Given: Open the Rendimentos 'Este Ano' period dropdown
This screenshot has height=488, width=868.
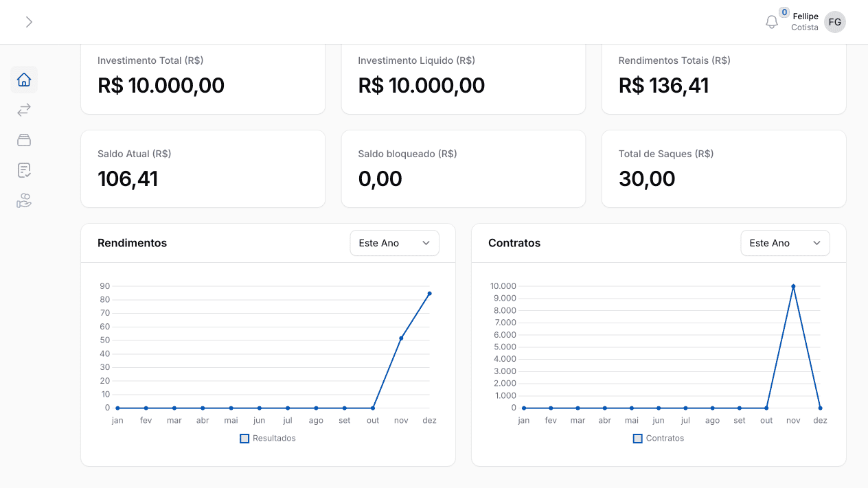Looking at the screenshot, I should click(394, 243).
